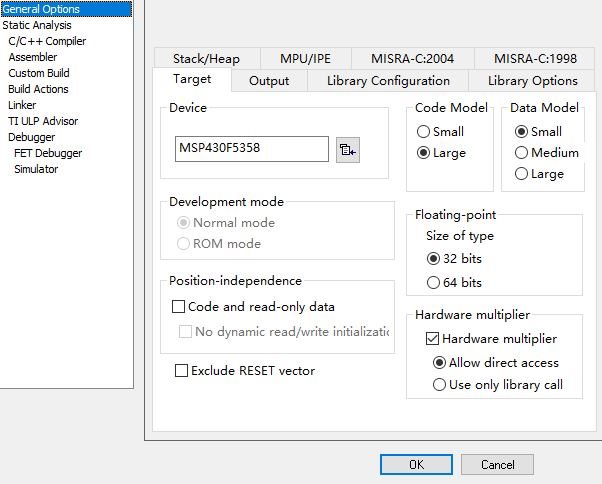The image size is (602, 484).
Task: Open TI ULP Advisor category
Action: tap(43, 121)
